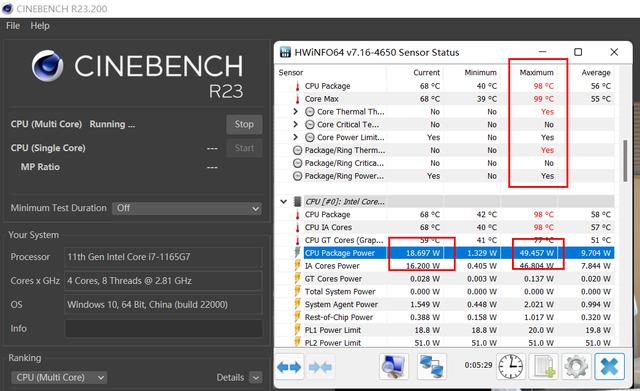The height and width of the screenshot is (391, 640).
Task: Reset the elapsed time clock icon
Action: (510, 367)
